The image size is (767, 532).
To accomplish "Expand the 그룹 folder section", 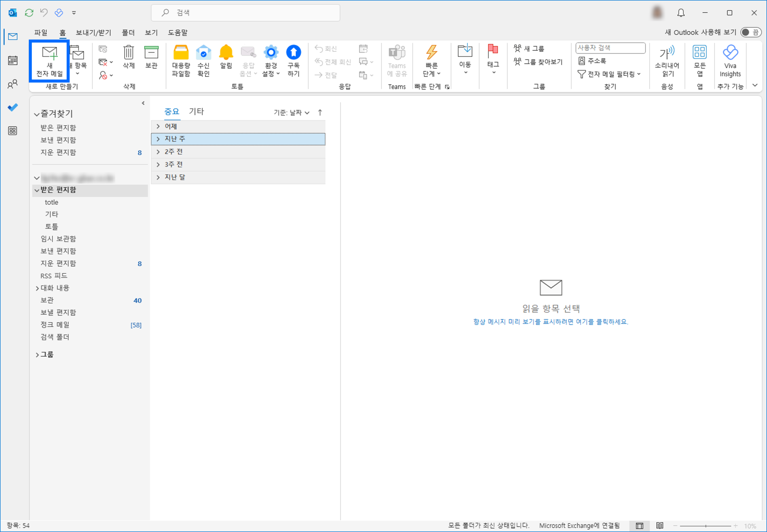I will tap(37, 355).
